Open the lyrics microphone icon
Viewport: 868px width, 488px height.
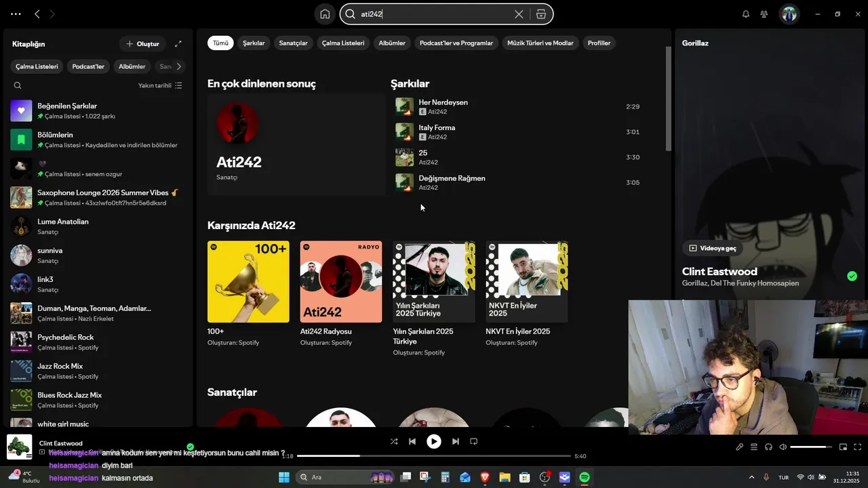(x=740, y=447)
